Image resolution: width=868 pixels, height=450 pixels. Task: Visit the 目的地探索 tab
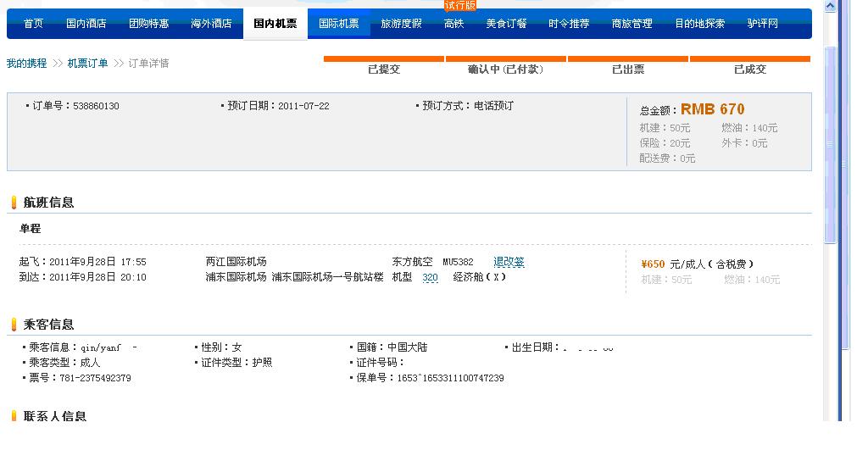click(699, 24)
